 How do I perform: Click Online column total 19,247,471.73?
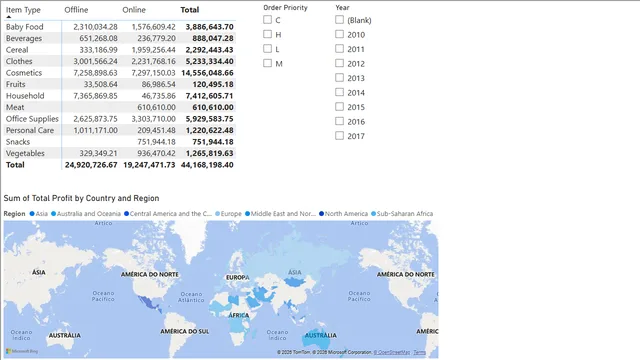point(149,165)
